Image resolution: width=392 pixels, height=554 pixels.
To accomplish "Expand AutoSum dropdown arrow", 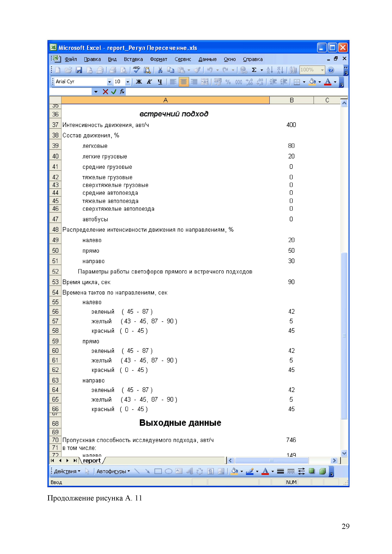I will [262, 70].
